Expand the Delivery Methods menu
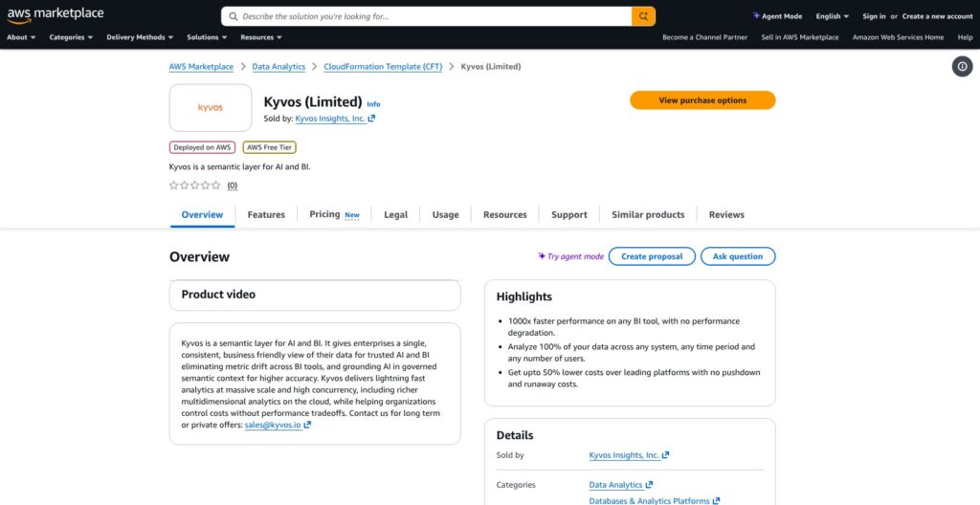 [x=140, y=37]
